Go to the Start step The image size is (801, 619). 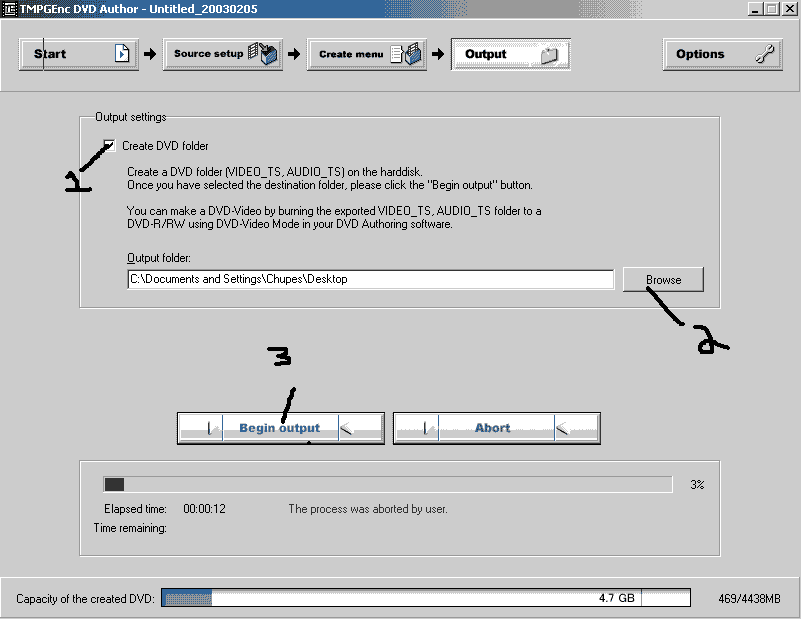[x=79, y=54]
